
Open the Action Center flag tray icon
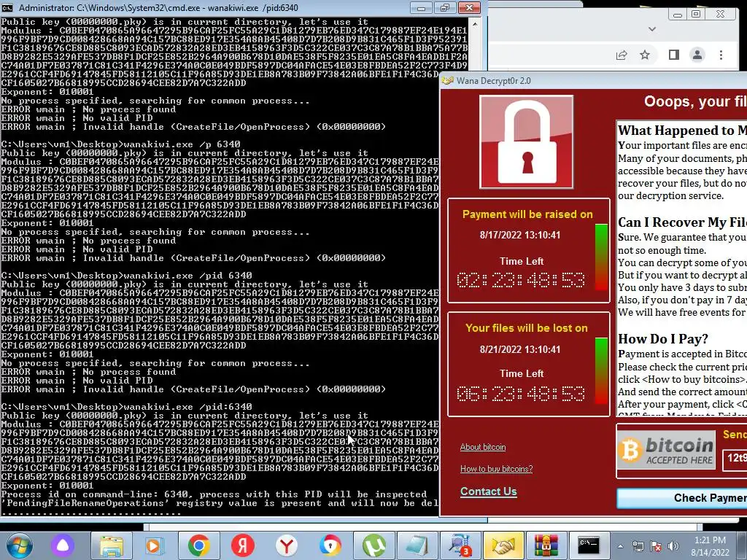pyautogui.click(x=656, y=546)
